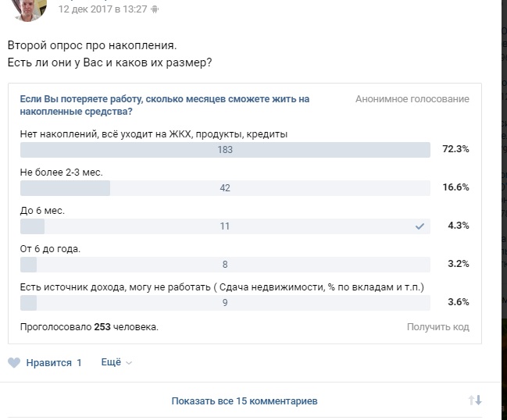
Task: Show all 15 comments
Action: (245, 401)
